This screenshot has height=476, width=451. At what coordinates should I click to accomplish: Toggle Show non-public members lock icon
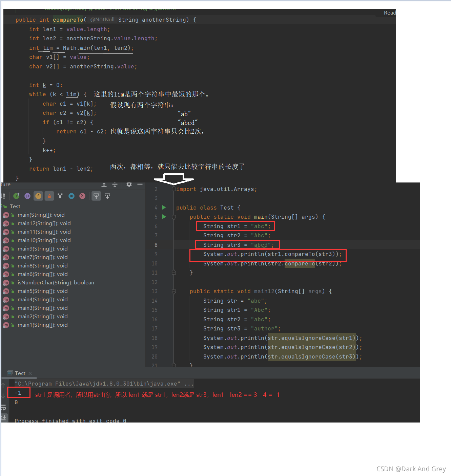[x=49, y=196]
